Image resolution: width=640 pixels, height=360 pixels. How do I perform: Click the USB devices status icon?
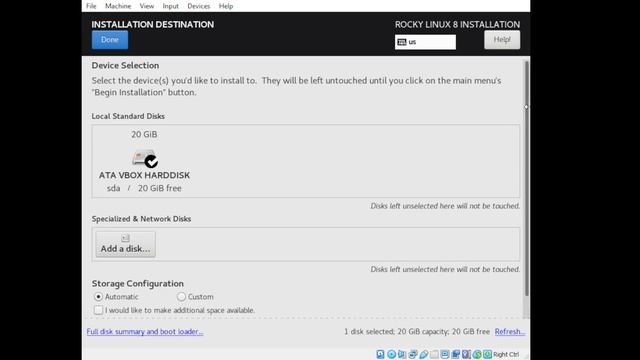424,354
